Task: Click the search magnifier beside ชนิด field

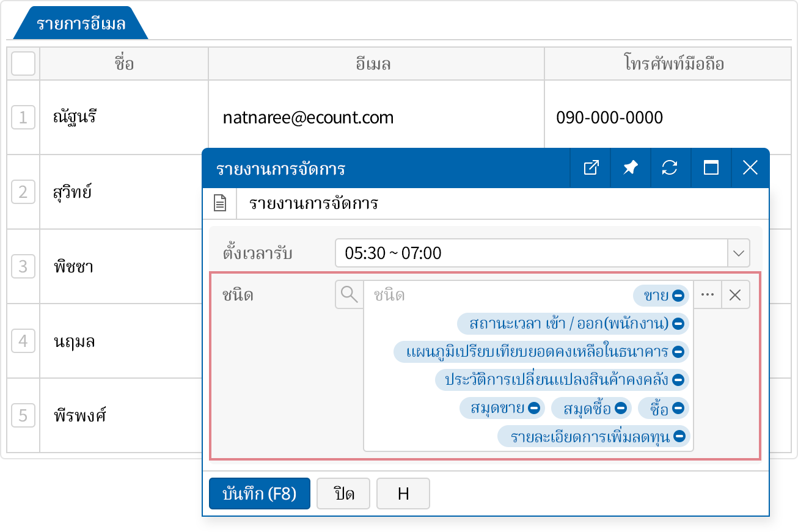Action: 350,295
